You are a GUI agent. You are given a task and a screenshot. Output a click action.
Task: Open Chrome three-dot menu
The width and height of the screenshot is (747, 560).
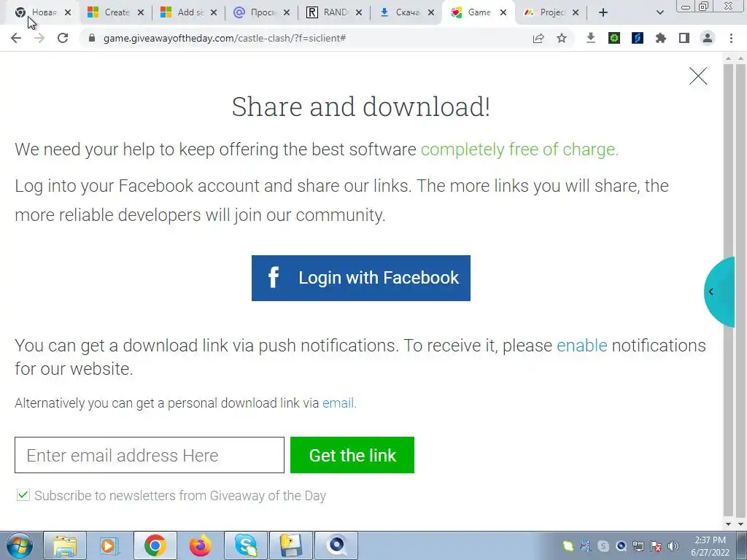coord(731,38)
